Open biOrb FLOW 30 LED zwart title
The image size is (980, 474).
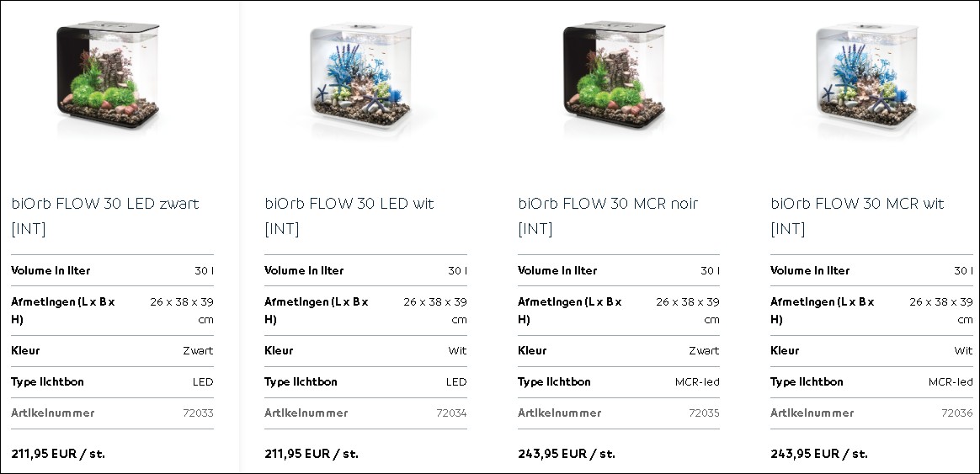coord(105,216)
